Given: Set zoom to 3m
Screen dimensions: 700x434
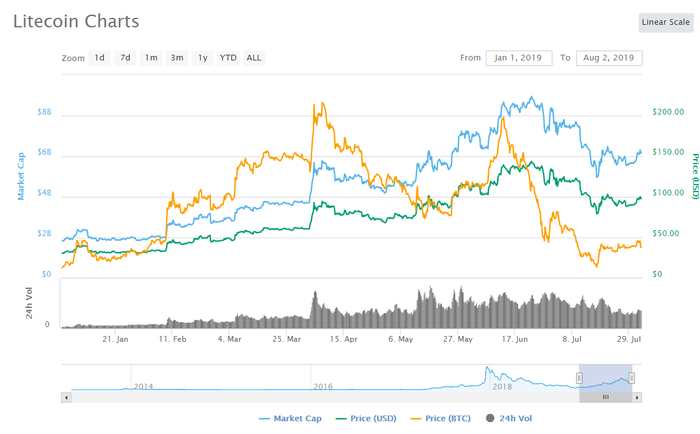Looking at the screenshot, I should point(177,58).
